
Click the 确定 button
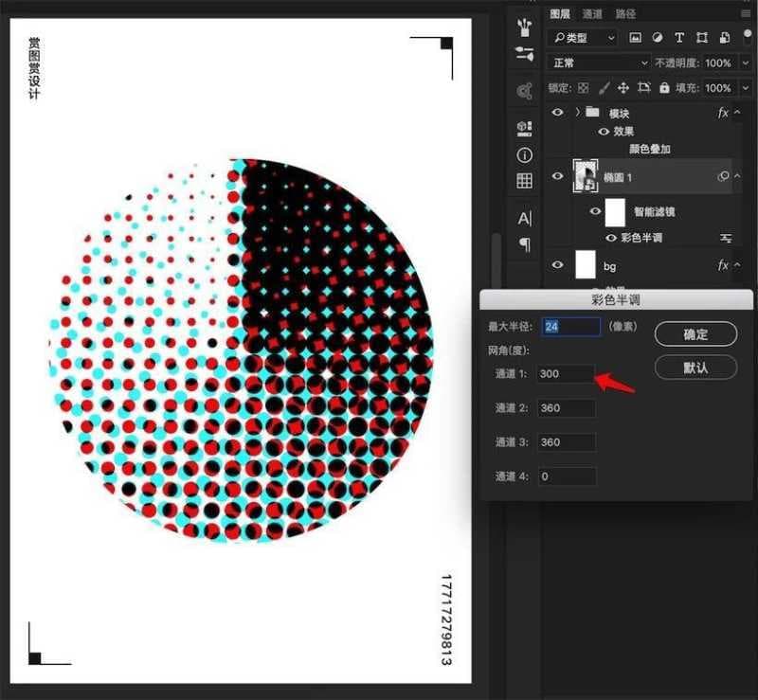(x=695, y=333)
